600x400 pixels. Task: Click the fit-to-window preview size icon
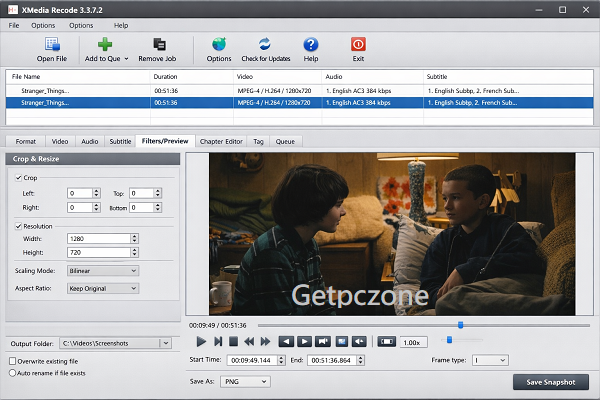tap(386, 341)
